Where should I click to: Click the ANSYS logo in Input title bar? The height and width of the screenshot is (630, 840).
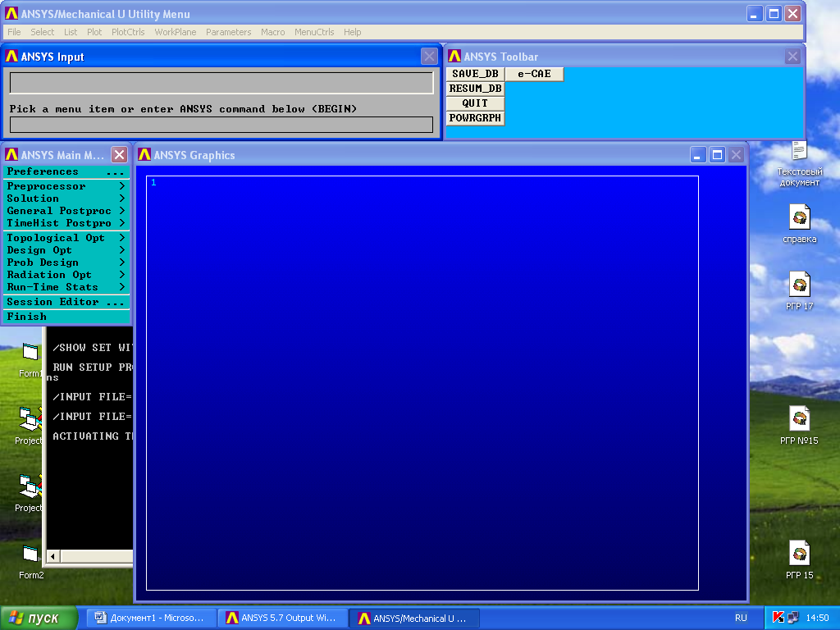pyautogui.click(x=11, y=57)
